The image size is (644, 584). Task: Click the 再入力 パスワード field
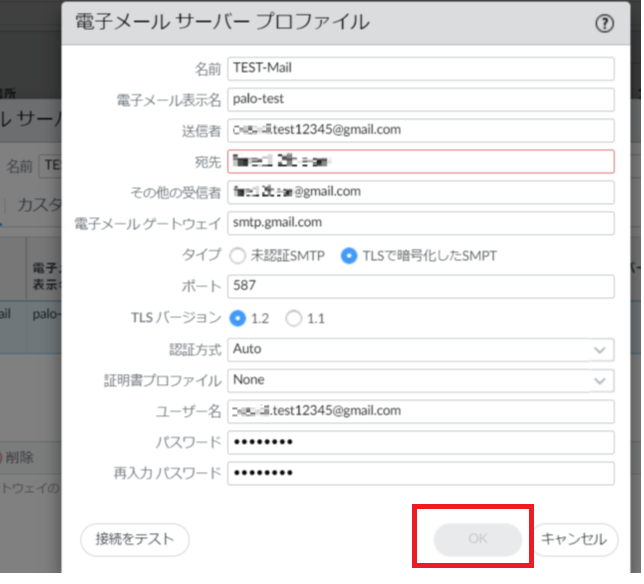tap(420, 473)
